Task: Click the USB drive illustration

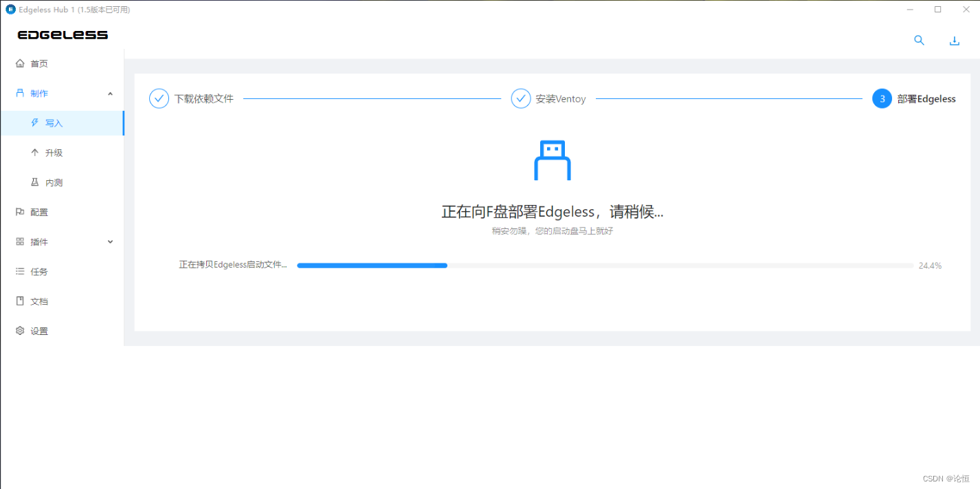Action: pos(551,160)
